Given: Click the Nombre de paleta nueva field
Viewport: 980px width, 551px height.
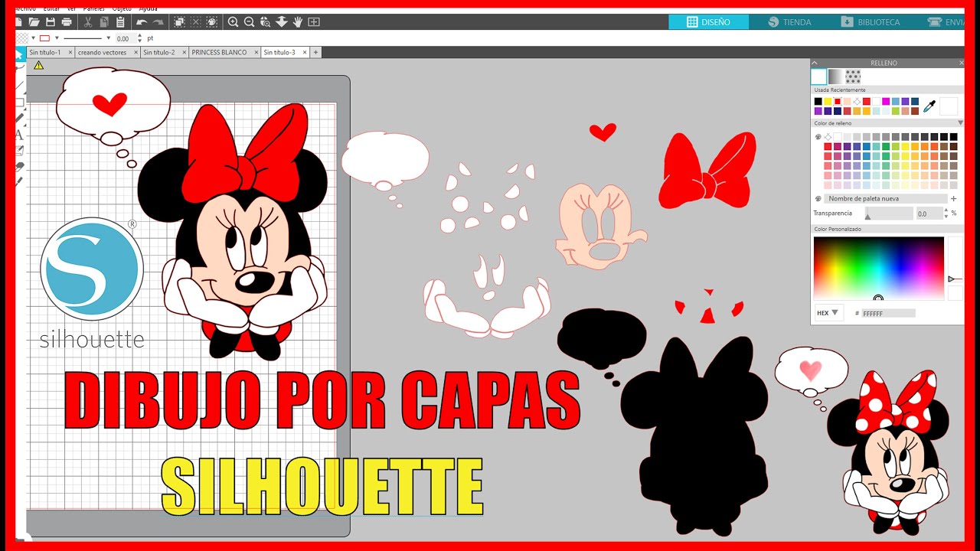Looking at the screenshot, I should point(886,198).
